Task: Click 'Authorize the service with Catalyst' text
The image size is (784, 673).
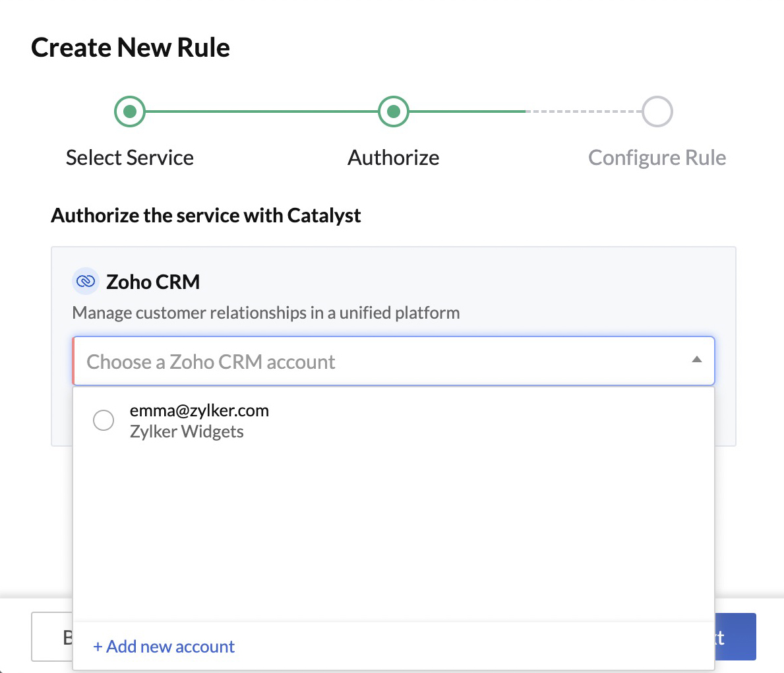Action: [x=206, y=215]
